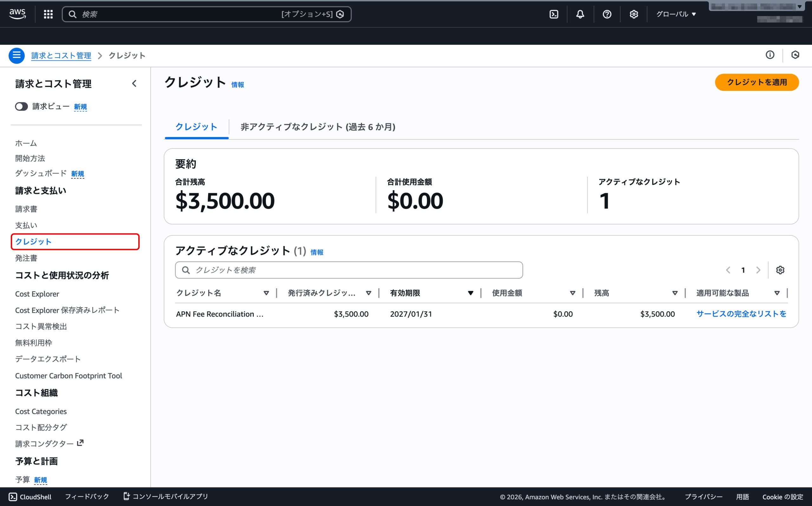Viewport: 812px width, 506px height.
Task: Launch CloudShell from the top bar icon
Action: tap(554, 14)
